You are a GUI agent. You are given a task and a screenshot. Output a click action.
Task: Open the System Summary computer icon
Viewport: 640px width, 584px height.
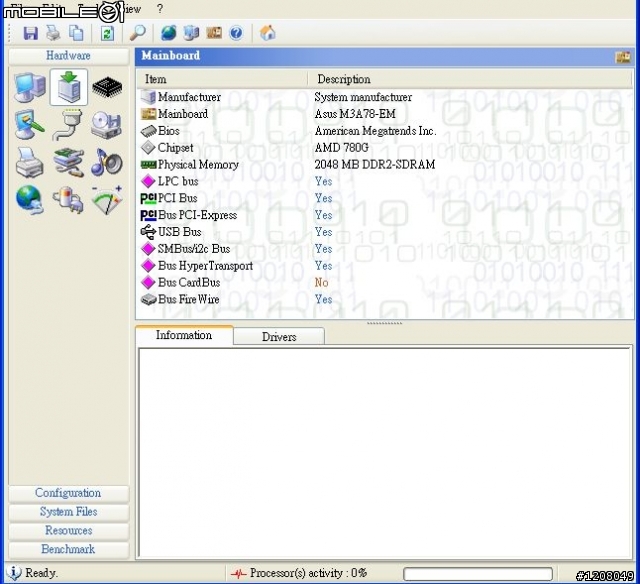pyautogui.click(x=30, y=87)
